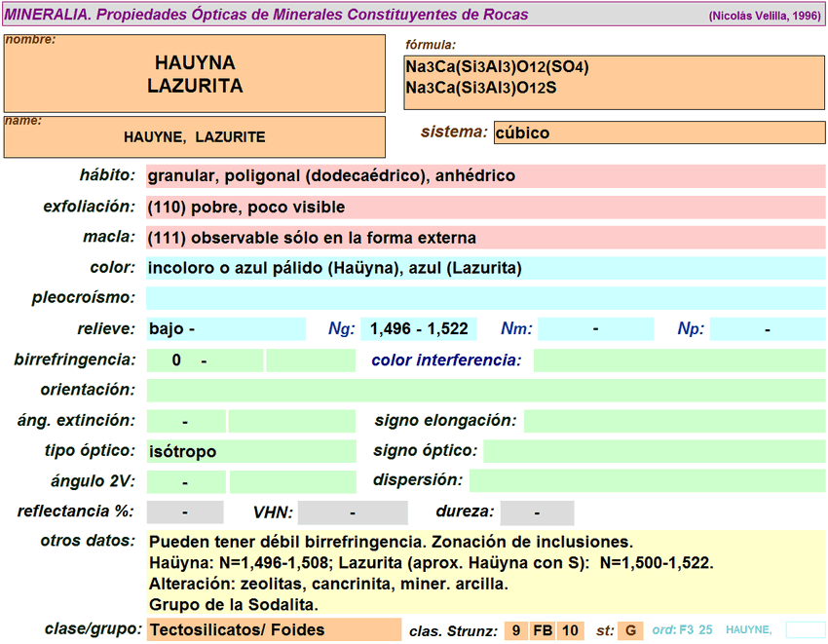Select the Ng refractive index value field

[x=423, y=329]
